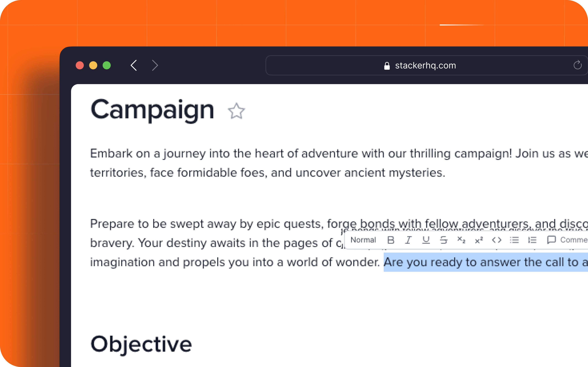Create a bulleted list
The height and width of the screenshot is (367, 588).
pos(514,240)
